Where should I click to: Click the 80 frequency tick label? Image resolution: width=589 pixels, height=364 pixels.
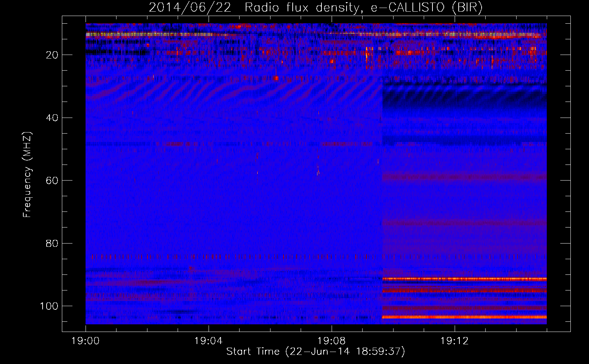point(52,243)
